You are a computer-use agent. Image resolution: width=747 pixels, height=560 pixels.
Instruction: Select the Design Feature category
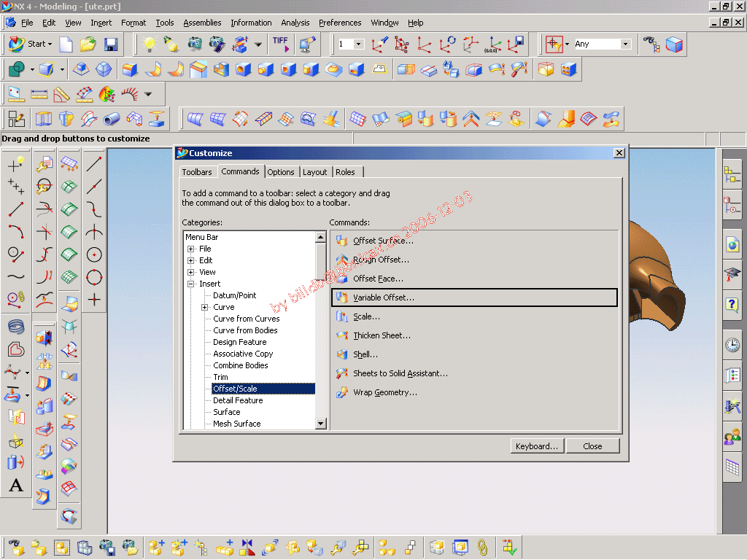point(239,343)
